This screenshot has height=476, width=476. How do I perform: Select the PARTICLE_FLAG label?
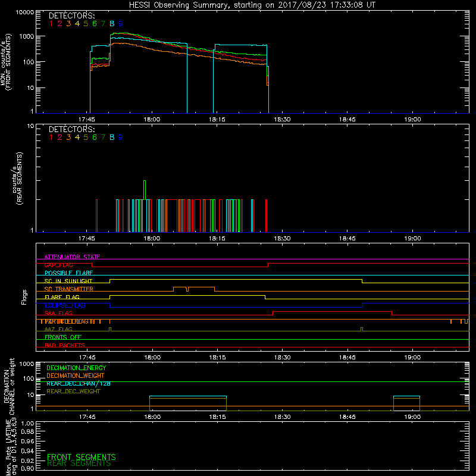tap(67, 321)
